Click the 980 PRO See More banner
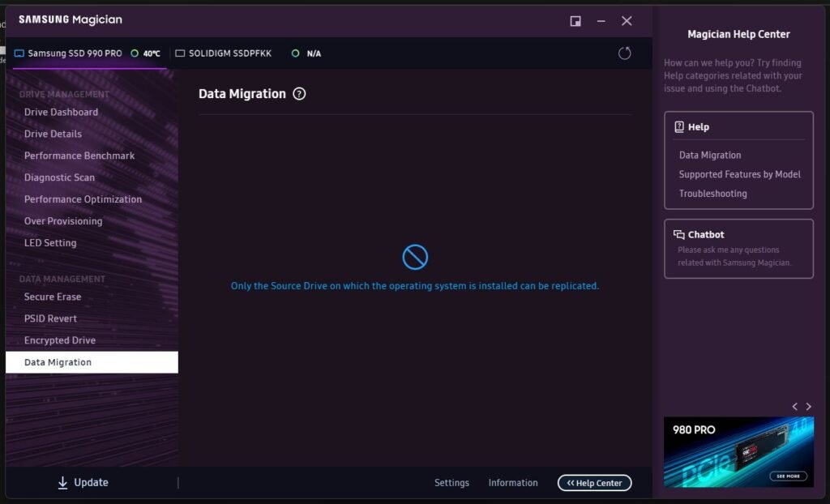Viewport: 830px width, 504px height. 788,476
